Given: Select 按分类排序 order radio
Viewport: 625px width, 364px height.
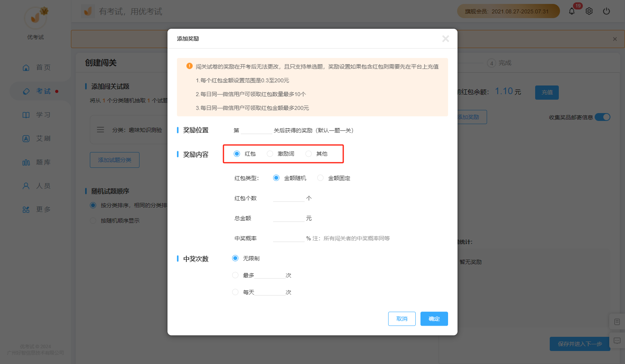Looking at the screenshot, I should [x=93, y=205].
